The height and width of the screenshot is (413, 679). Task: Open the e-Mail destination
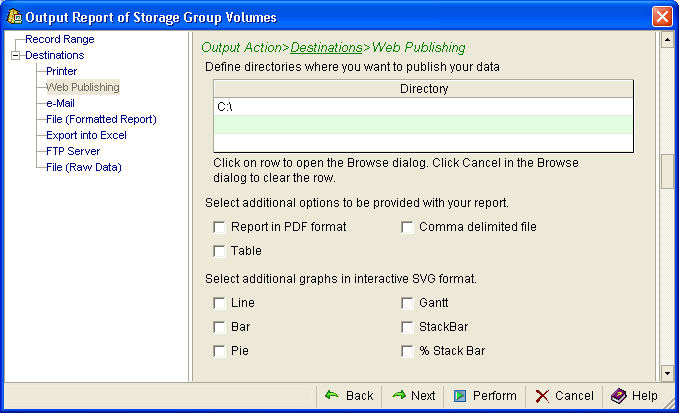[60, 103]
